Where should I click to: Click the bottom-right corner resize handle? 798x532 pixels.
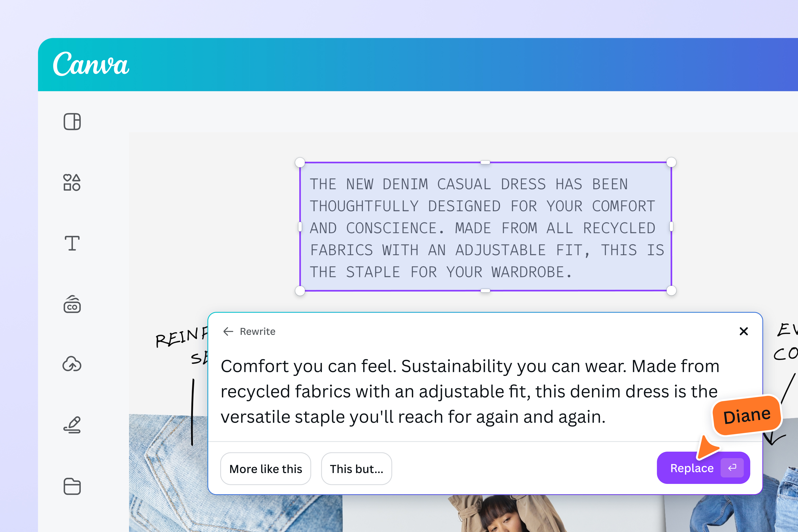672,291
